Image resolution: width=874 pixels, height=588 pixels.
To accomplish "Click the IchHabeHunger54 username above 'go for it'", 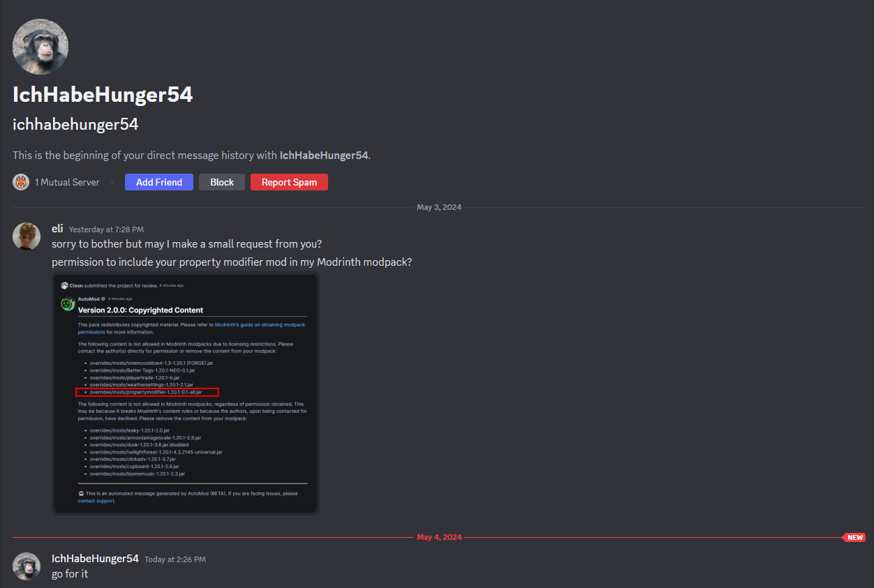I will click(x=95, y=558).
